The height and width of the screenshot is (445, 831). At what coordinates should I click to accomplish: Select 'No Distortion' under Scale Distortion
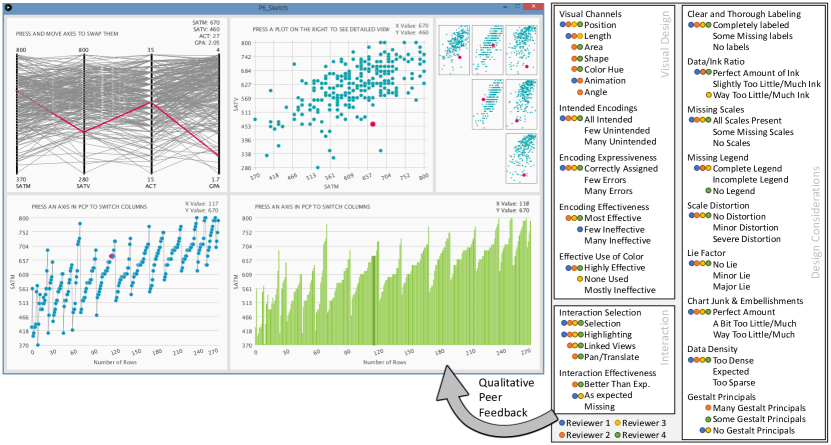(739, 216)
